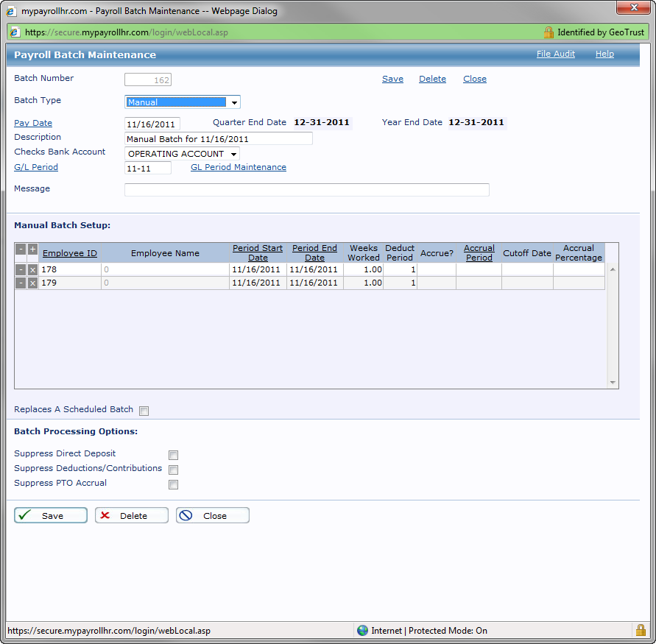Click the Save button with green checkmark
The width and height of the screenshot is (656, 644).
pyautogui.click(x=51, y=516)
